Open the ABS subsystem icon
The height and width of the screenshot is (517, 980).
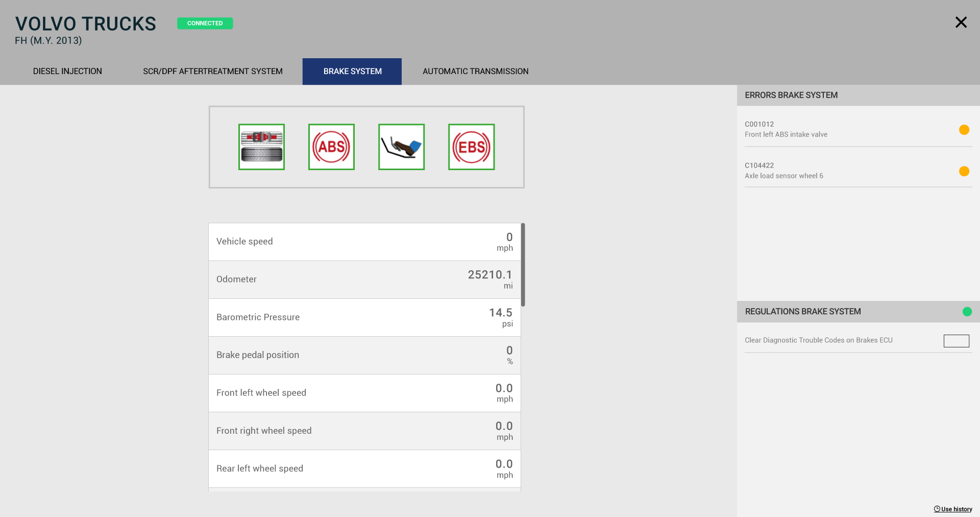(331, 147)
